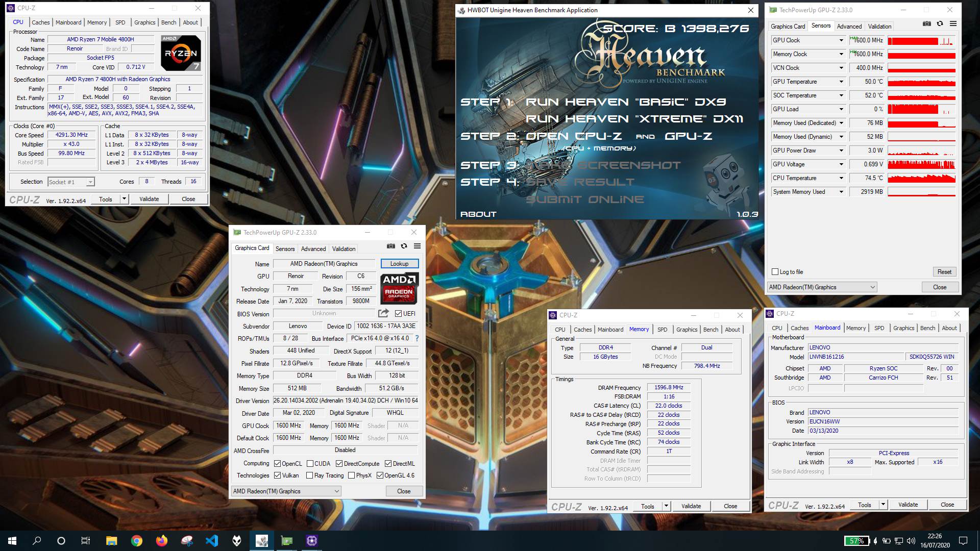This screenshot has width=980, height=551.
Task: Open Cortana from the taskbar
Action: 61,541
